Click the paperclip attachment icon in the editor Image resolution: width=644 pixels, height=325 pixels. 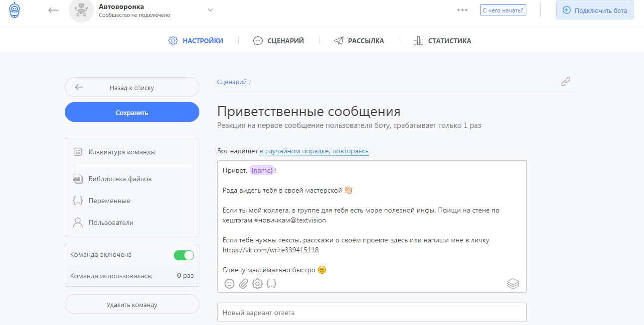click(243, 284)
